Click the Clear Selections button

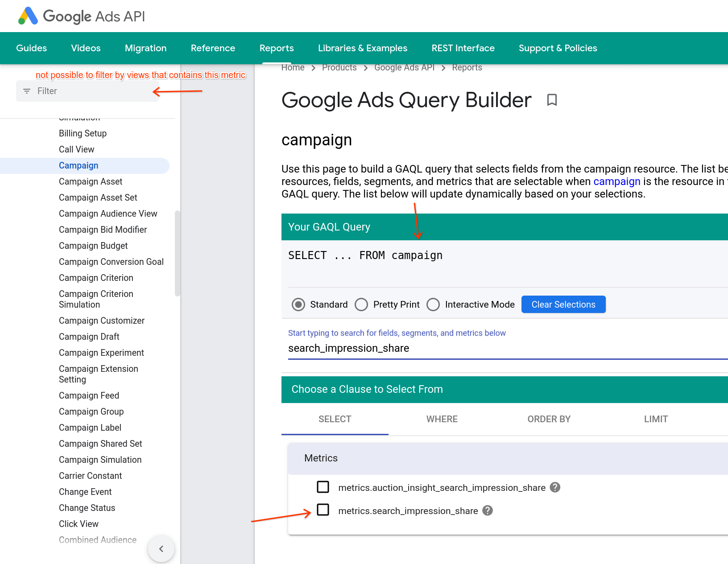pyautogui.click(x=563, y=304)
